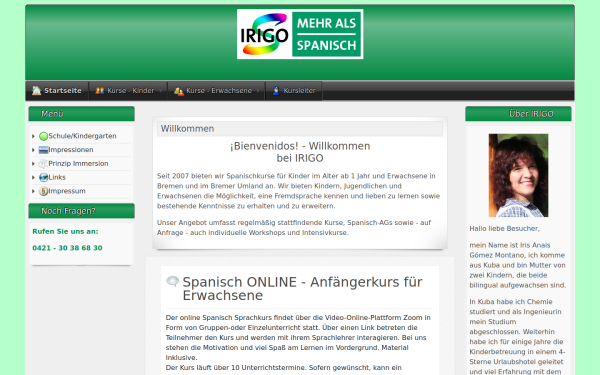The height and width of the screenshot is (375, 600).
Task: Open the Prinzip Immersion link
Action: pos(78,163)
